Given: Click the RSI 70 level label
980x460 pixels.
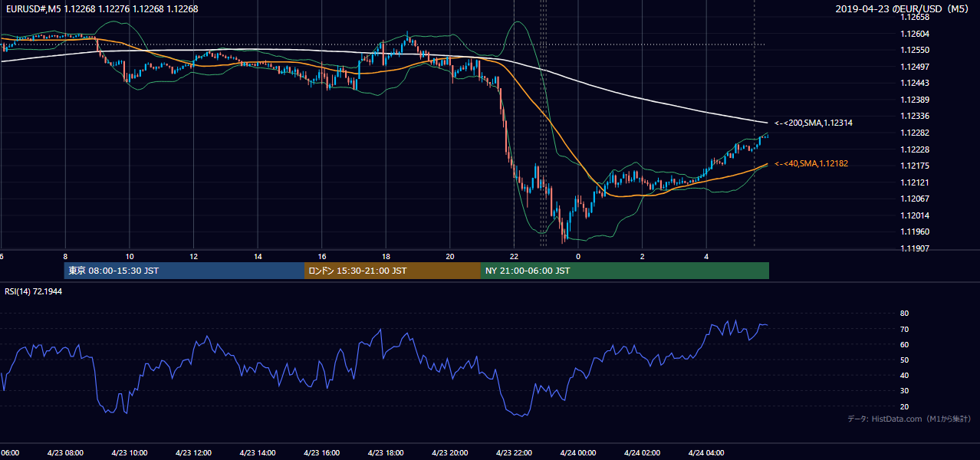Looking at the screenshot, I should tap(904, 329).
